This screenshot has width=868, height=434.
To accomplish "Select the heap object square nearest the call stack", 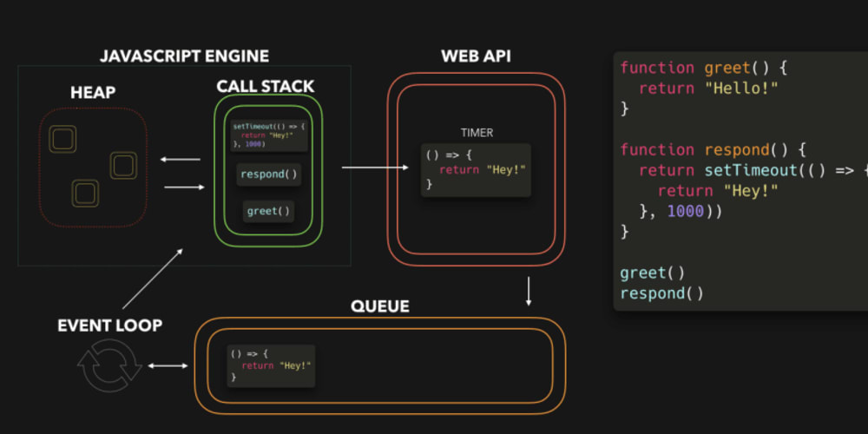I will point(123,165).
